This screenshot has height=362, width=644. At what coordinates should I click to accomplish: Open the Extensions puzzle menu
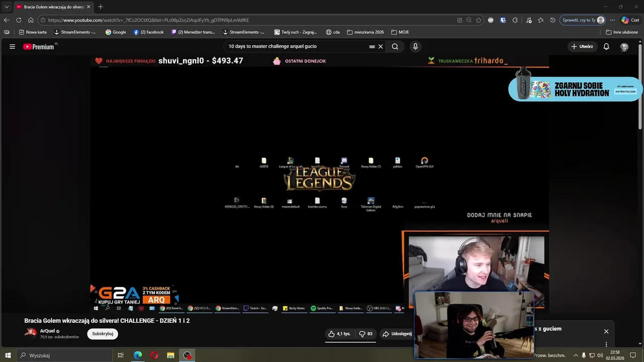pos(515,20)
